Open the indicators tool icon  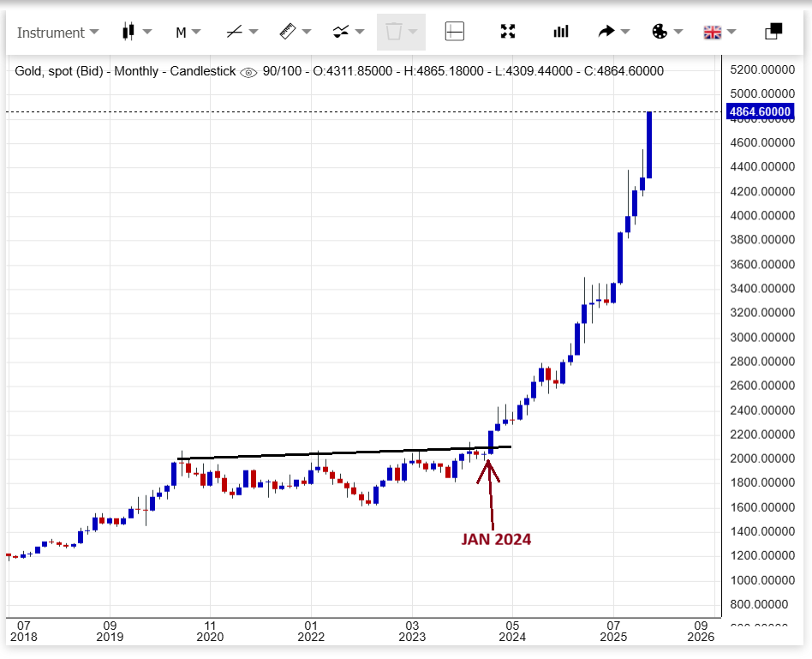click(x=340, y=33)
